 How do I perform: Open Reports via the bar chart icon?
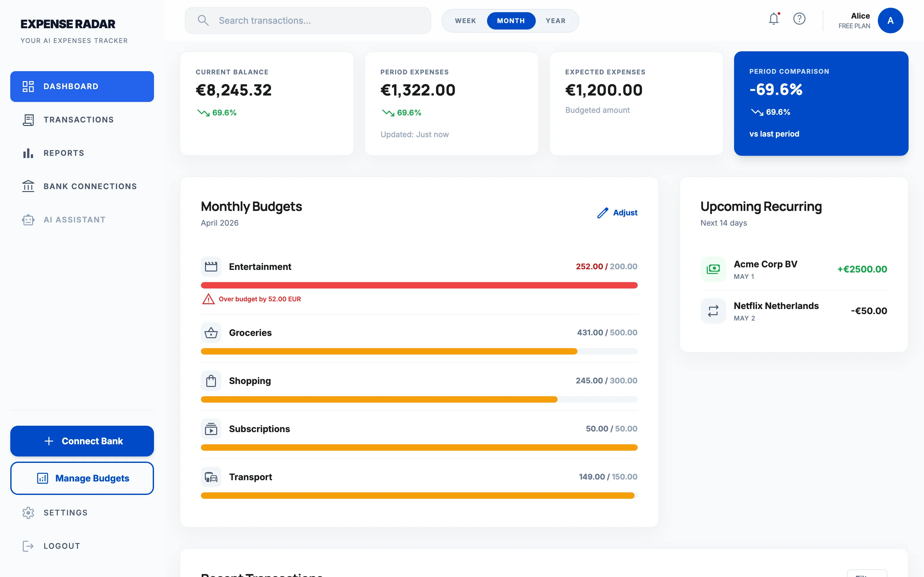pos(28,153)
